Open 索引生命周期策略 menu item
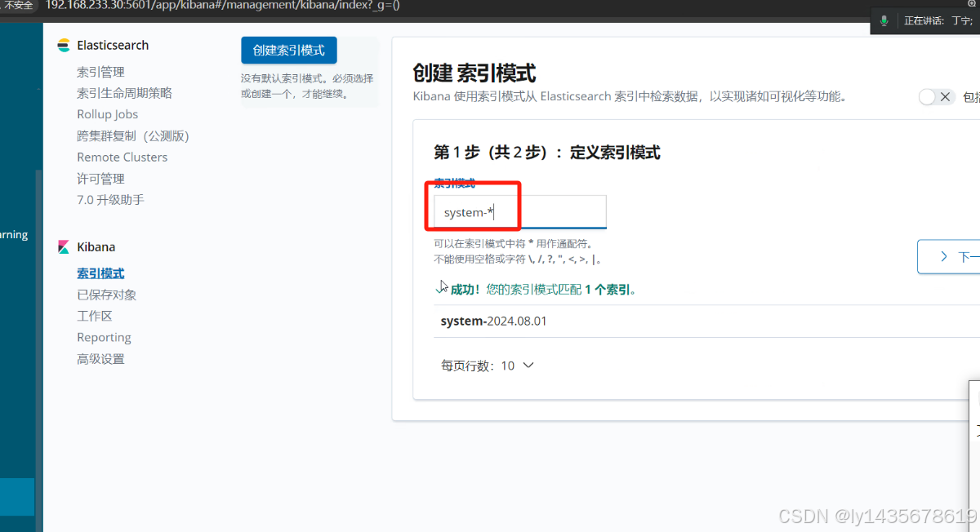The height and width of the screenshot is (532, 980). (124, 93)
